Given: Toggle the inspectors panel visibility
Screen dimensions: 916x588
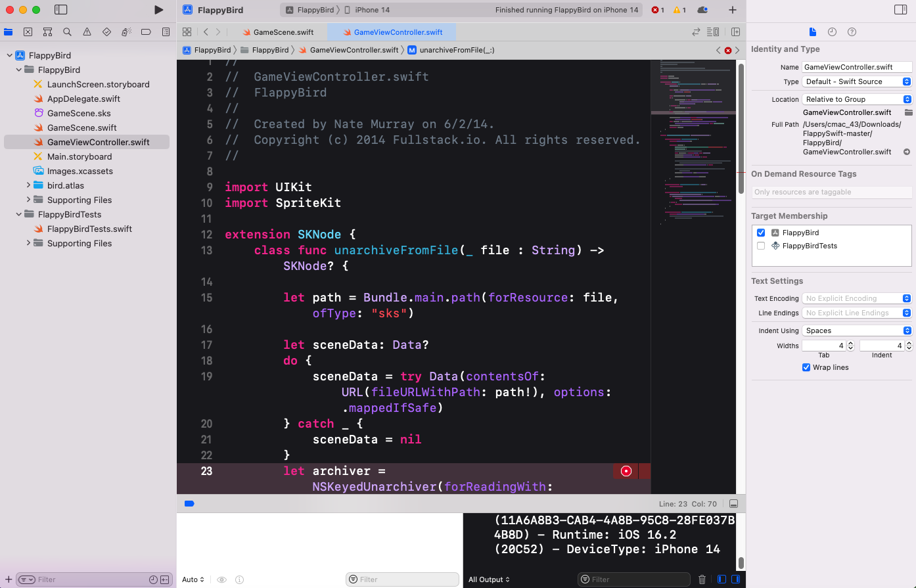Looking at the screenshot, I should coord(901,10).
